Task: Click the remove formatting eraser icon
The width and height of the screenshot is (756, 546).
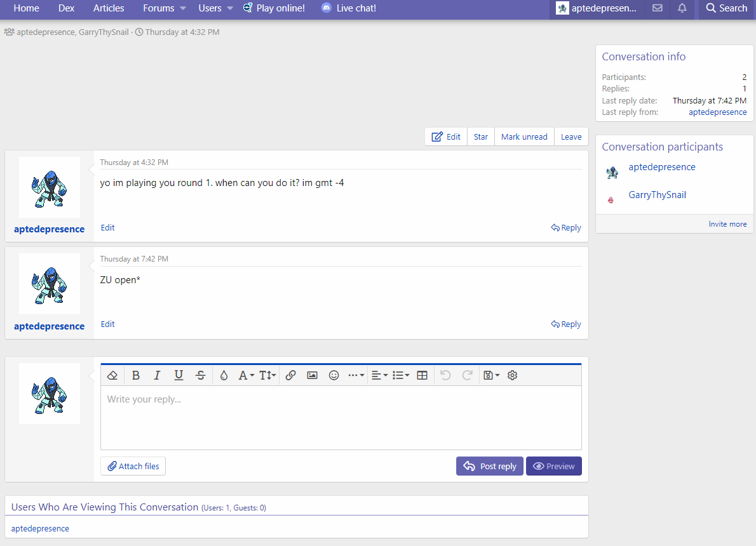Action: pyautogui.click(x=112, y=375)
